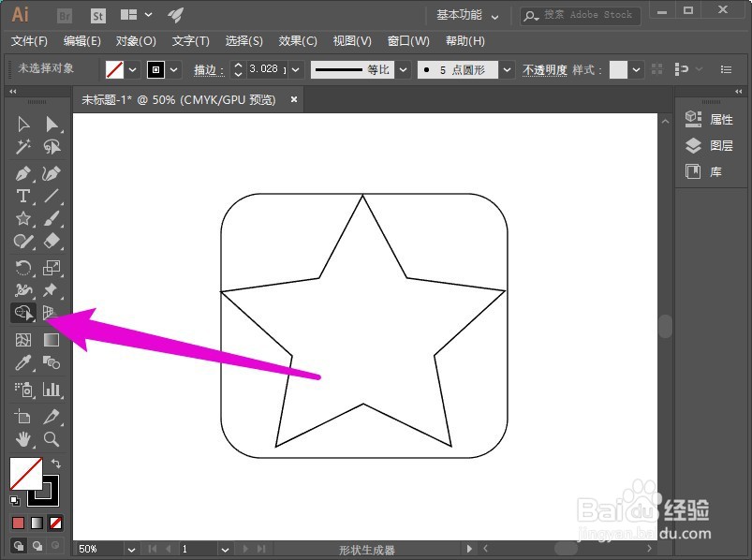Select the Curvature tool
Screen dimensions: 752x560
pos(52,173)
